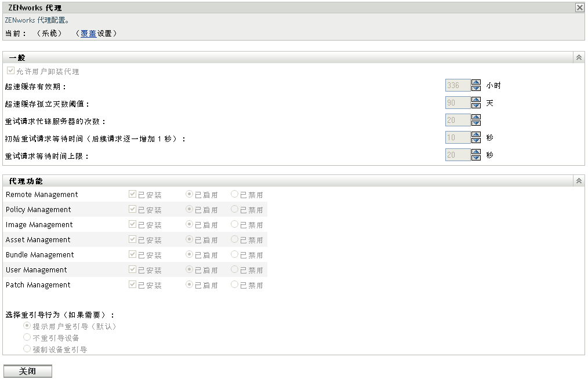Increase 超速缓存有效期 using its up arrow

point(476,82)
